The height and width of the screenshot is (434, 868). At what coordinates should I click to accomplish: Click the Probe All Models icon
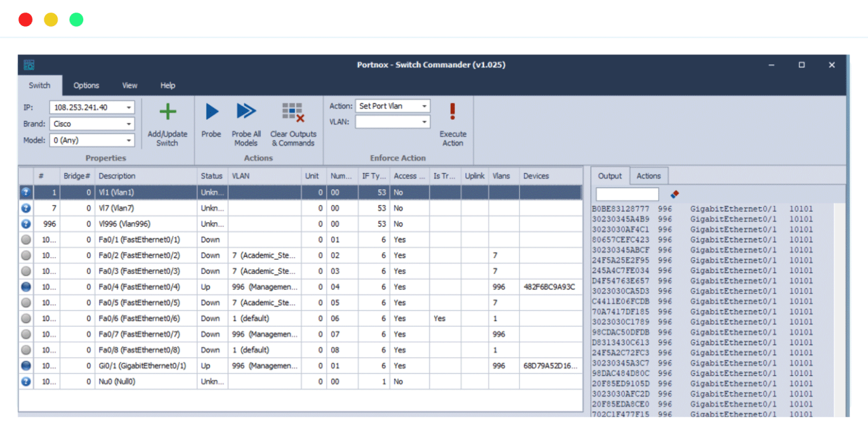[x=246, y=112]
